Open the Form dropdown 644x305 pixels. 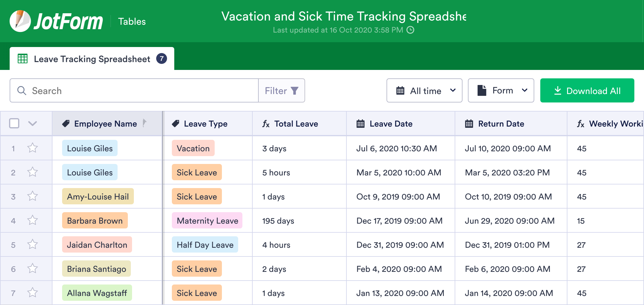coord(500,90)
